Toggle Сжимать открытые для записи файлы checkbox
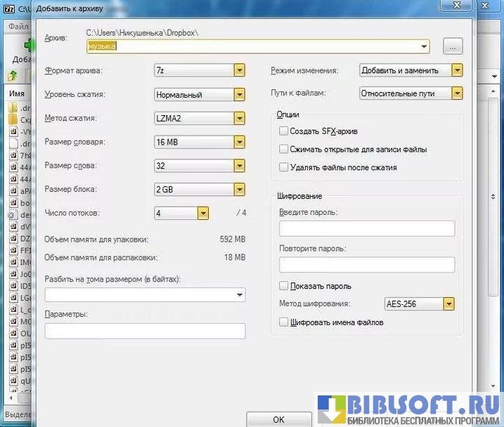 283,150
